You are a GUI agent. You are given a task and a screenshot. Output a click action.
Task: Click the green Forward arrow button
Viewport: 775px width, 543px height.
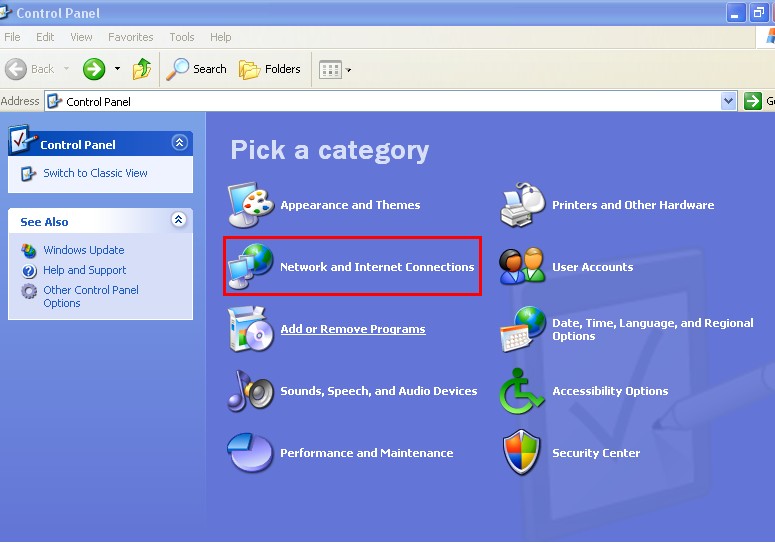(x=94, y=69)
